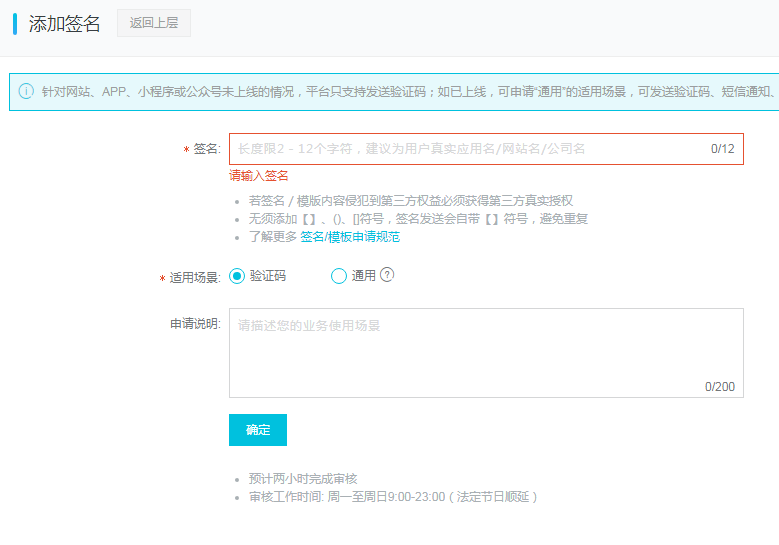Click the 添加签名 page title
The height and width of the screenshot is (545, 779).
tap(65, 24)
